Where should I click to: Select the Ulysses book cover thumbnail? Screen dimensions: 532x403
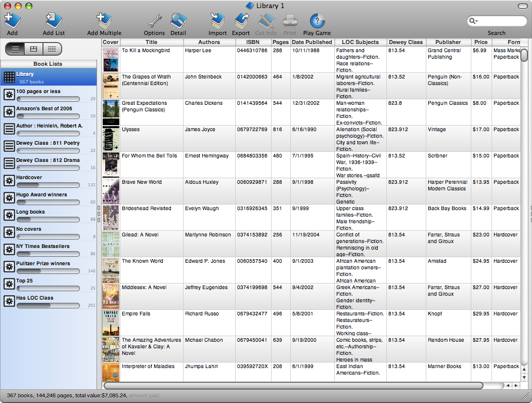click(x=111, y=138)
